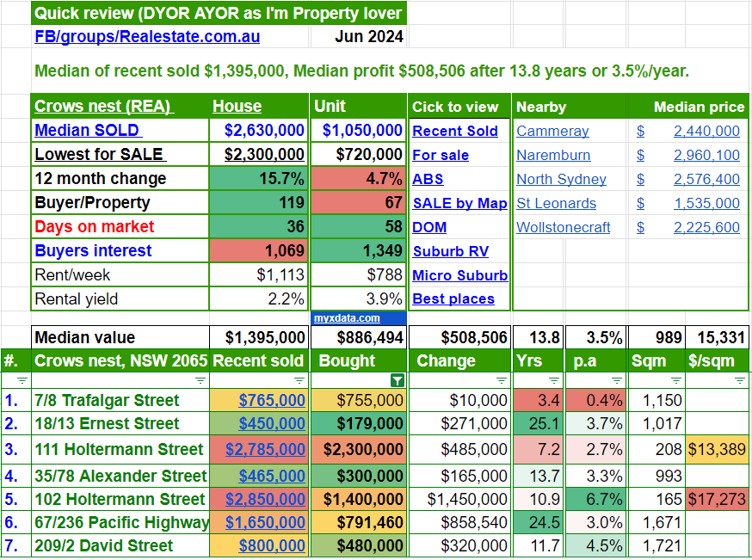Open the $/sqm column filter

[739, 380]
